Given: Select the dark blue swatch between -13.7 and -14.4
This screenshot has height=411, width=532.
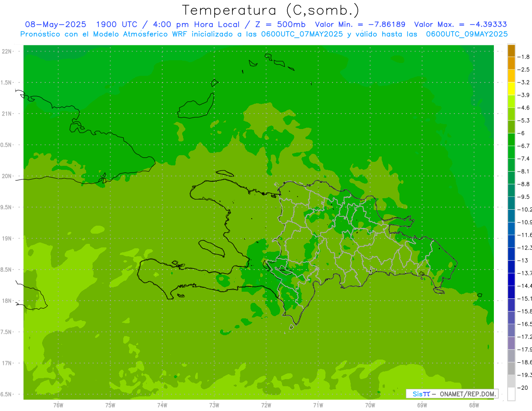Looking at the screenshot, I should [511, 279].
